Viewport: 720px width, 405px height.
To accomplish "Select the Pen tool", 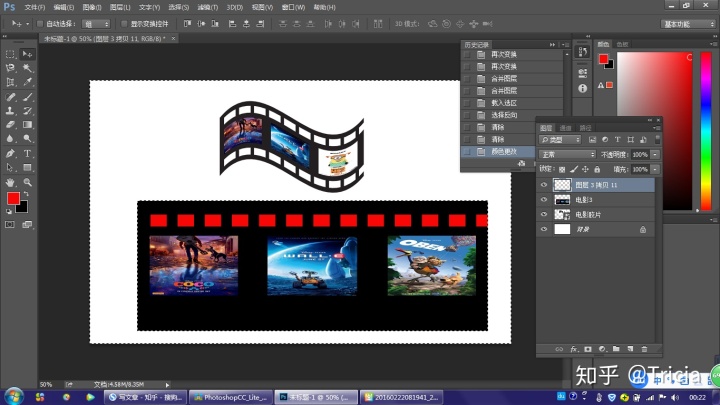I will 10,153.
